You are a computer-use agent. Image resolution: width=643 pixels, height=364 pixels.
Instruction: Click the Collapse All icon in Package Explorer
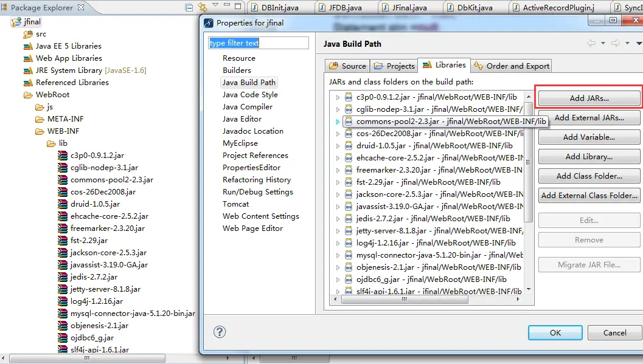pos(189,7)
